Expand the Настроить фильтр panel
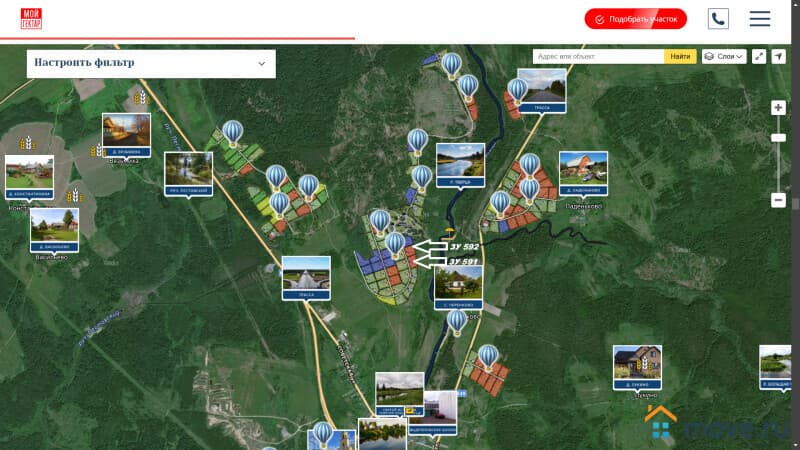Viewport: 800px width, 450px height. coord(151,63)
